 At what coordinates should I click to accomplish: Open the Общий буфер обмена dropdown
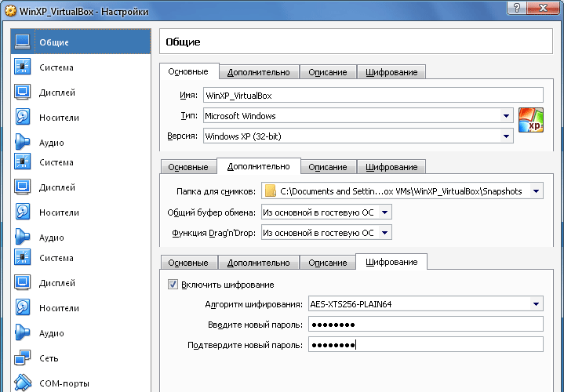[326, 212]
